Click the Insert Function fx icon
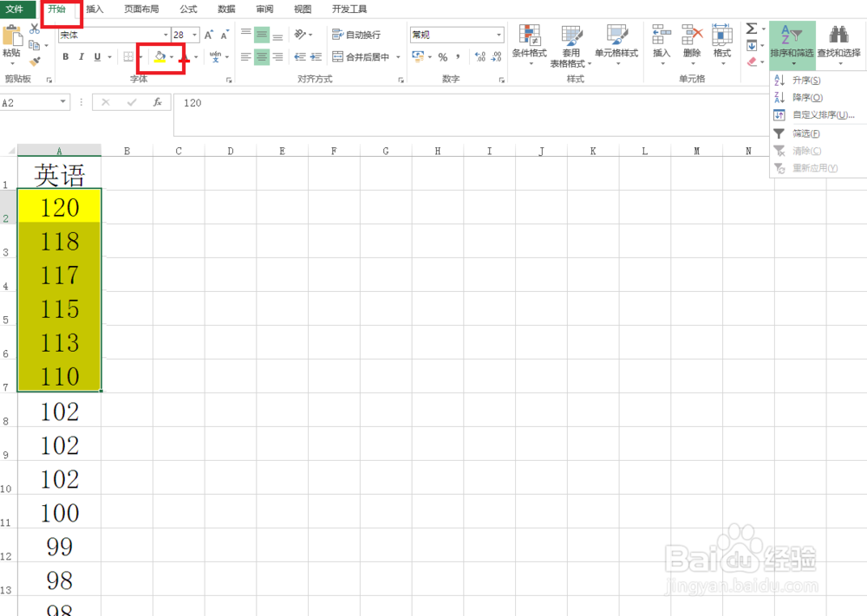 [x=157, y=102]
